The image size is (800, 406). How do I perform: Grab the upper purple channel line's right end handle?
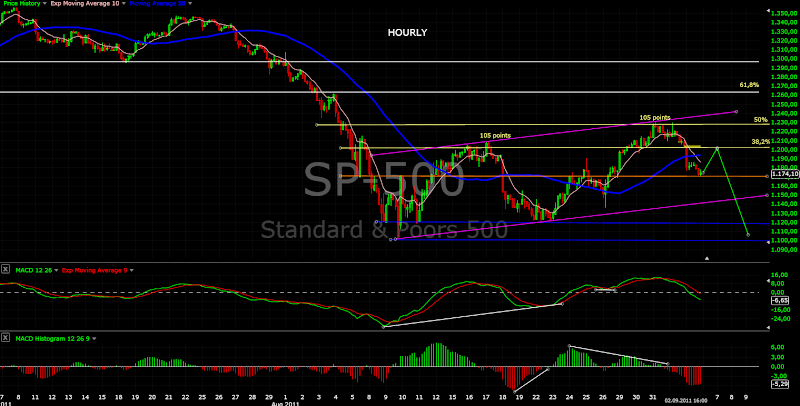(x=736, y=111)
